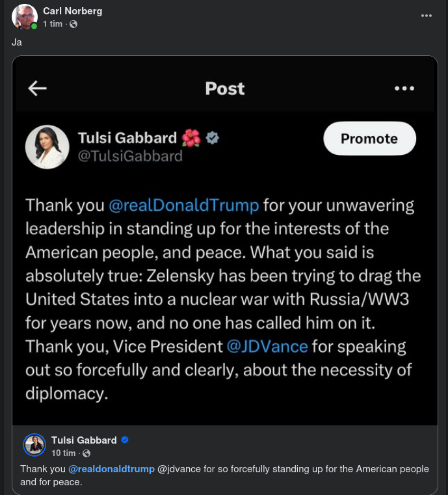Click Carl Norberg's profile picture

click(x=25, y=17)
